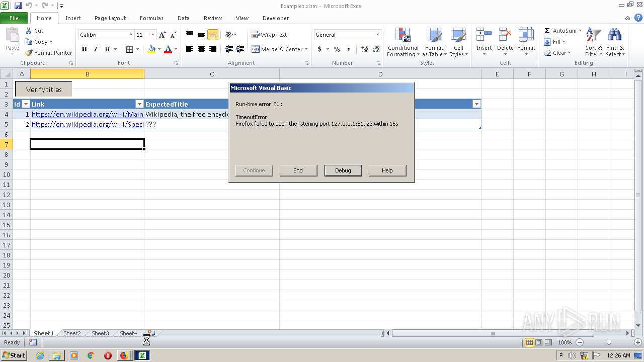Toggle Center horizontal alignment
The height and width of the screenshot is (362, 644).
pos(201,49)
